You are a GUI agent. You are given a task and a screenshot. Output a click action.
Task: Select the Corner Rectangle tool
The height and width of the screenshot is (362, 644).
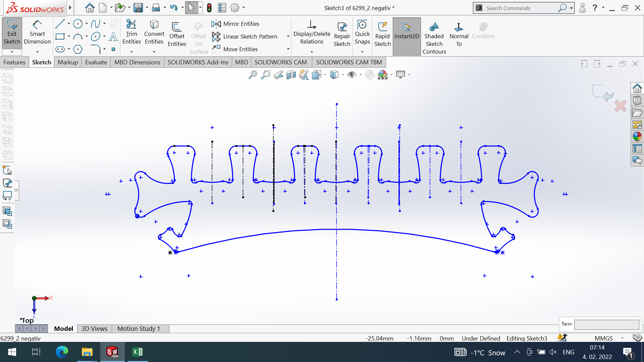point(60,37)
